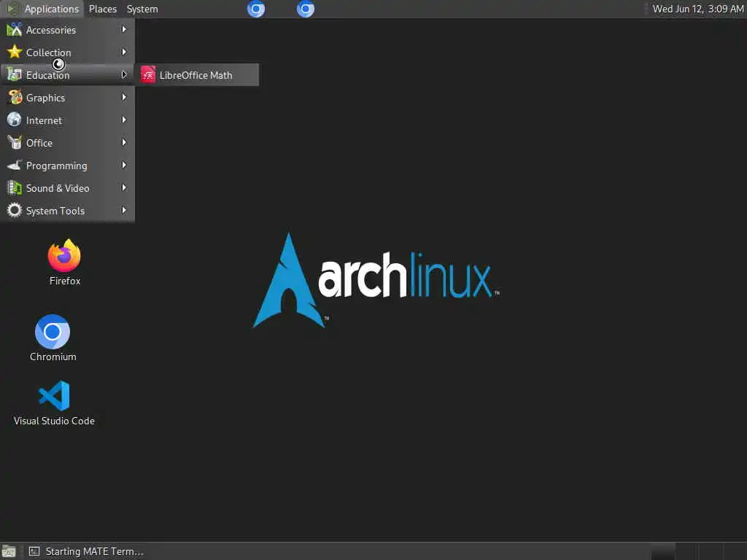Screen dimensions: 747x560
Task: Select the Graphics menu entry
Action: point(68,97)
